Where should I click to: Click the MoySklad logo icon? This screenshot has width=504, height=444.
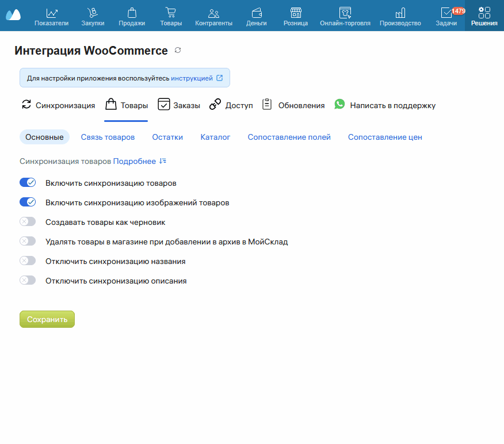pyautogui.click(x=13, y=15)
